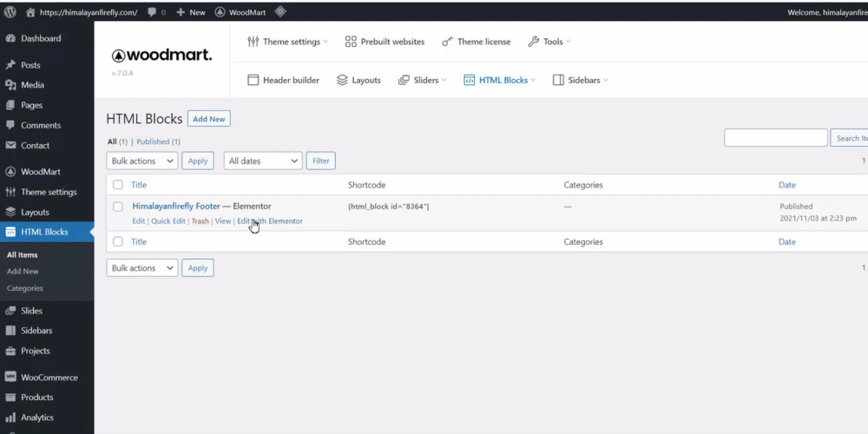Click the Filter button

[320, 161]
